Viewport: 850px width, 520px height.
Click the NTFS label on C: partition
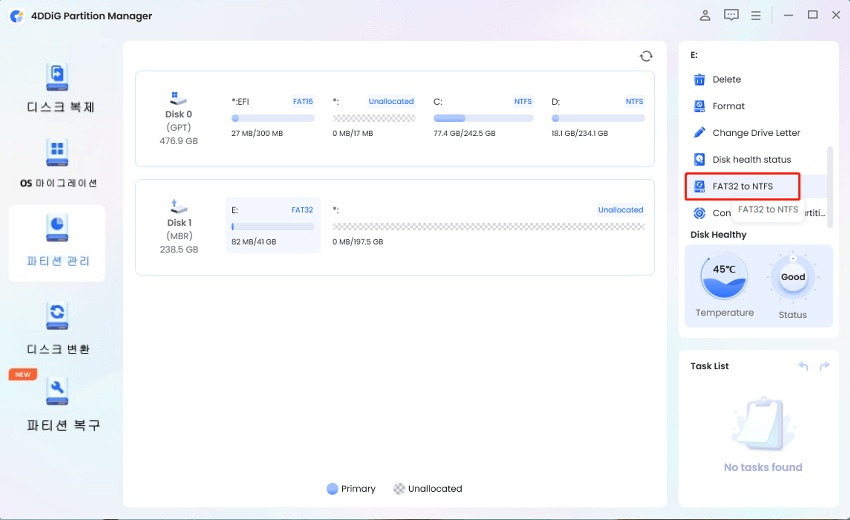pos(523,101)
